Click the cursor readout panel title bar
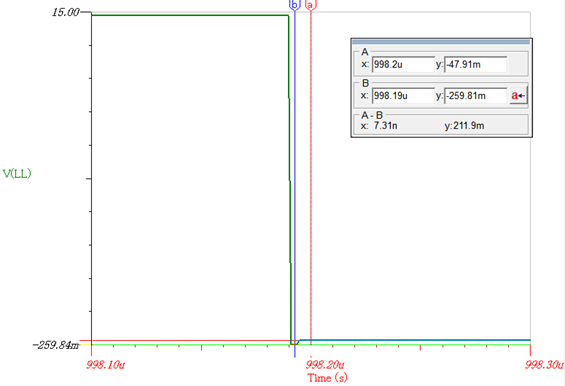The width and height of the screenshot is (565, 386). (x=441, y=42)
